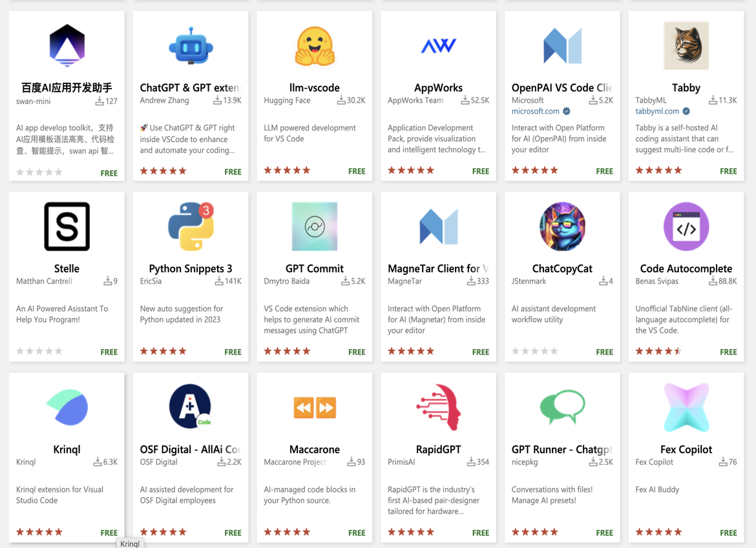Screen dimensions: 756x548
Task: Click FREE label on Fex Copilot card
Action: coord(728,532)
